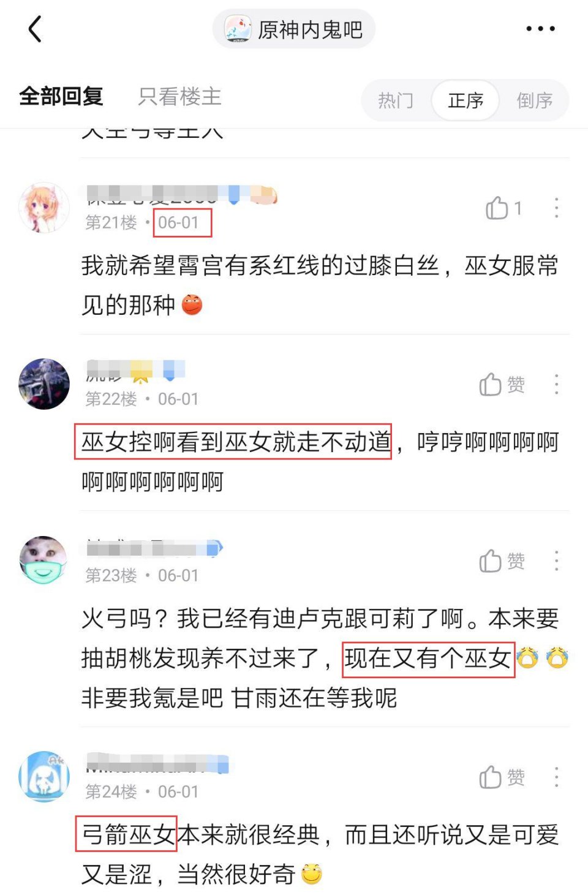Switch to 只看楼主 tab

[179, 96]
